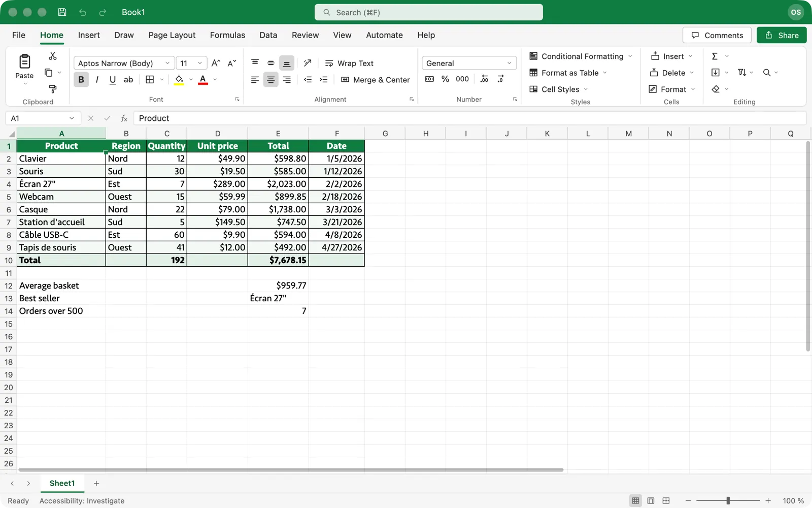Viewport: 812px width, 508px height.
Task: Toggle Italic formatting
Action: pyautogui.click(x=97, y=80)
